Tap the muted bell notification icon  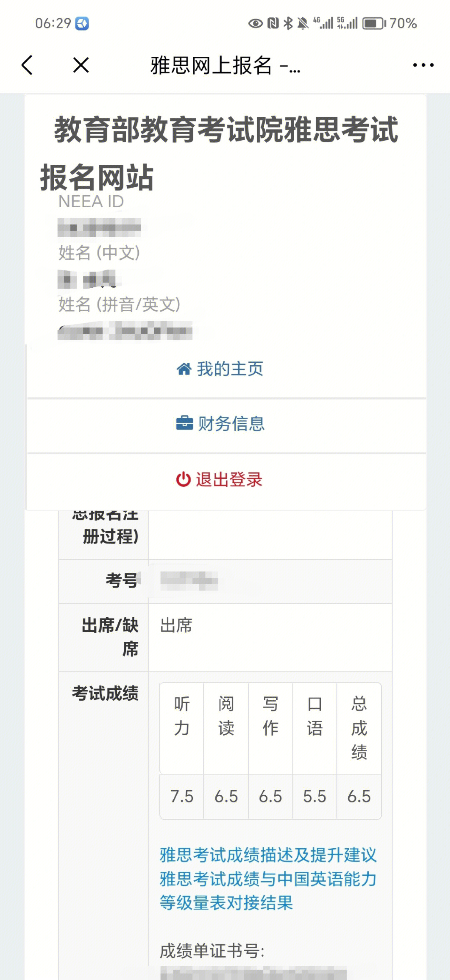pyautogui.click(x=303, y=23)
